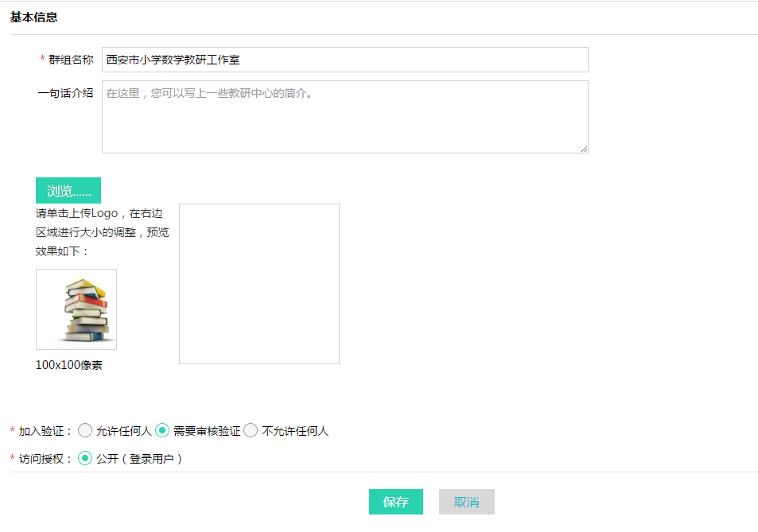Click the book stack logo preview thumbnail
Viewport: 758px width, 532px height.
click(76, 309)
